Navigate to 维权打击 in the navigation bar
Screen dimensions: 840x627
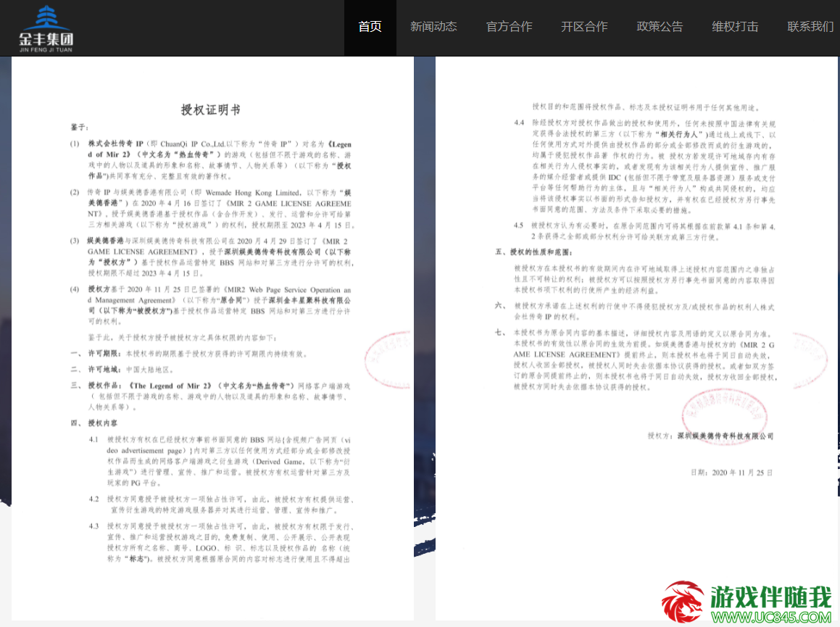pyautogui.click(x=735, y=27)
